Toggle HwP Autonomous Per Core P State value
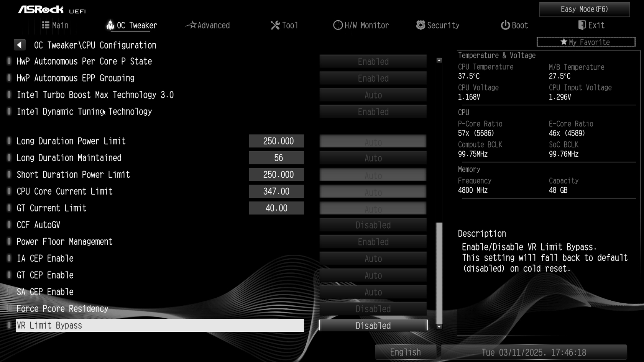The width and height of the screenshot is (644, 362). [x=373, y=62]
